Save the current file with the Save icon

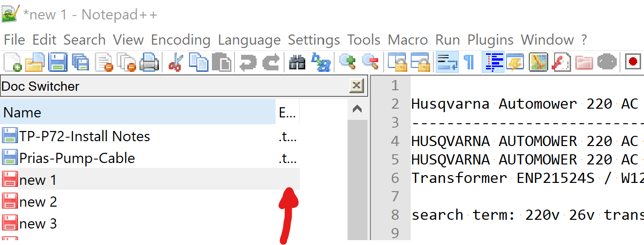click(x=58, y=62)
